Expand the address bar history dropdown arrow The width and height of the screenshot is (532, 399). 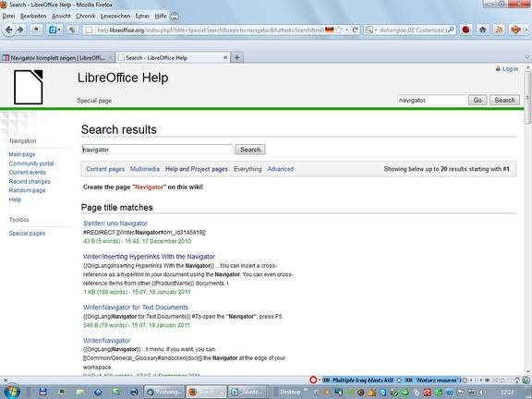tap(346, 30)
